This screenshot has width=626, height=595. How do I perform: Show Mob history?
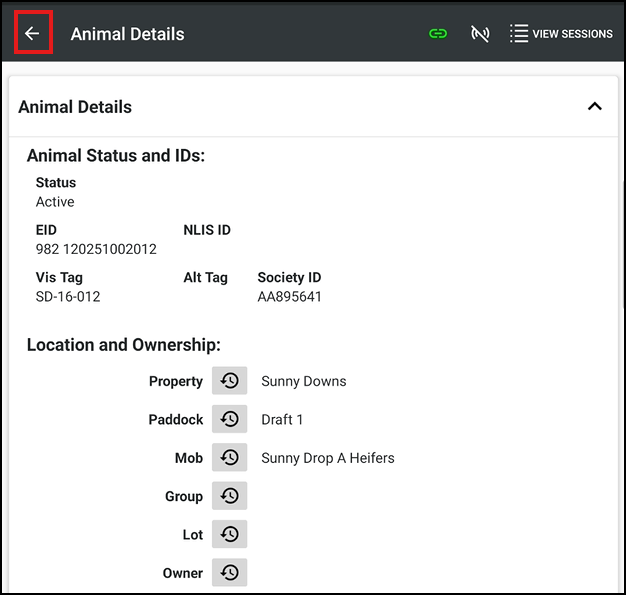229,458
